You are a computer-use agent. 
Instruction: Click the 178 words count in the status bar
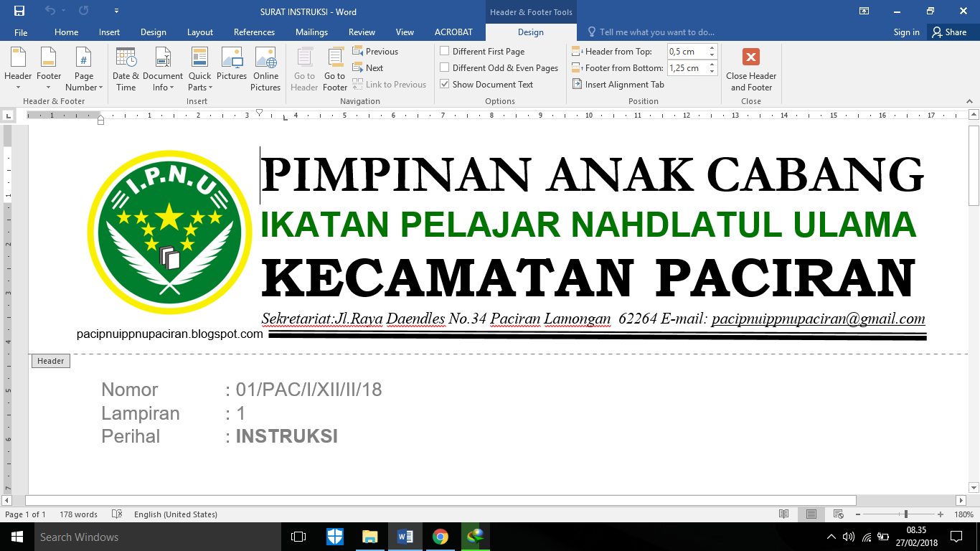coord(78,514)
